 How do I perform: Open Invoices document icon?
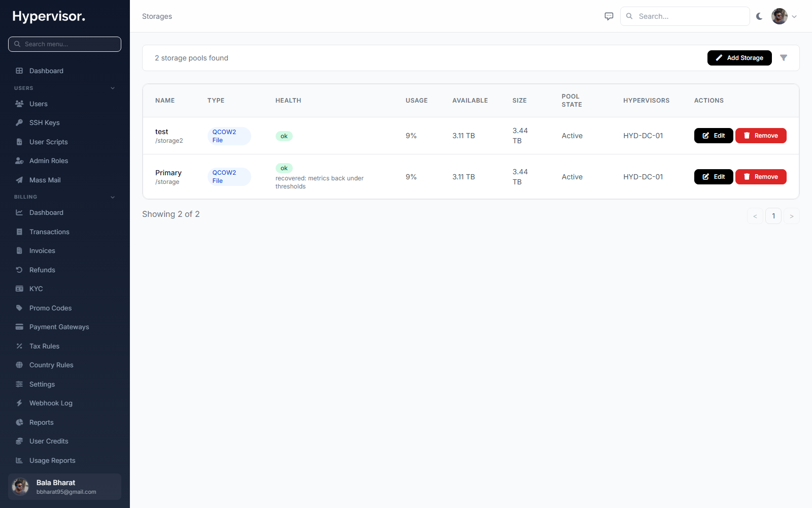click(x=19, y=250)
